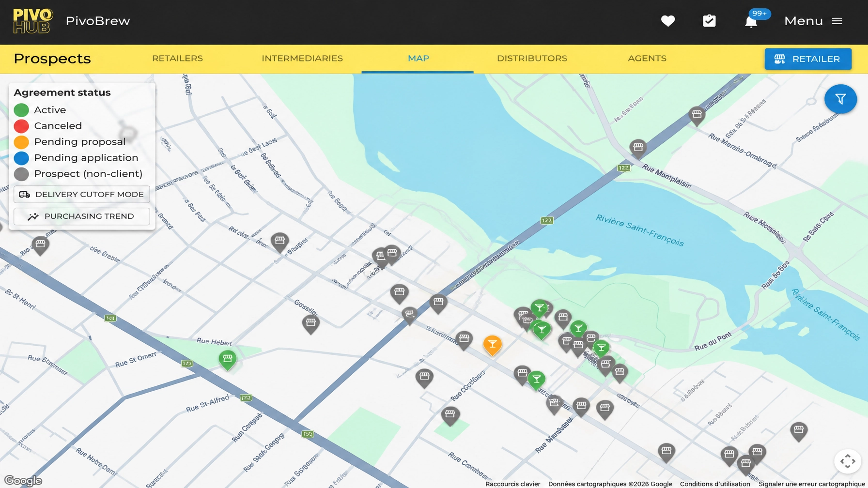Switch to the RETAILERS tab
Image resolution: width=868 pixels, height=488 pixels.
177,59
